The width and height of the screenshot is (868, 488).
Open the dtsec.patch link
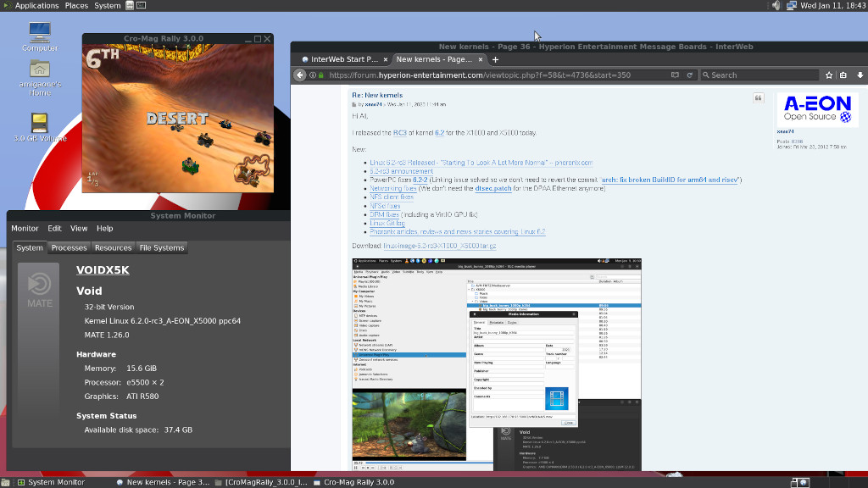493,188
